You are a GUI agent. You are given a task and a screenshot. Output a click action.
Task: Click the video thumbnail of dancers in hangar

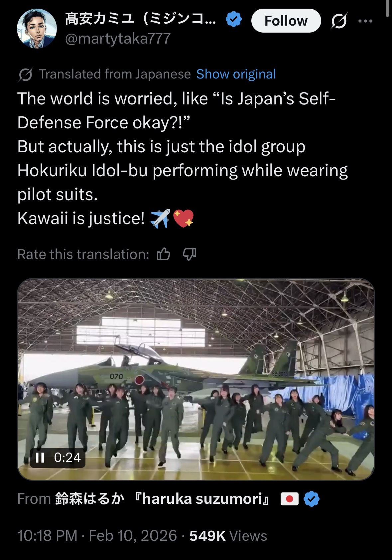pyautogui.click(x=196, y=379)
